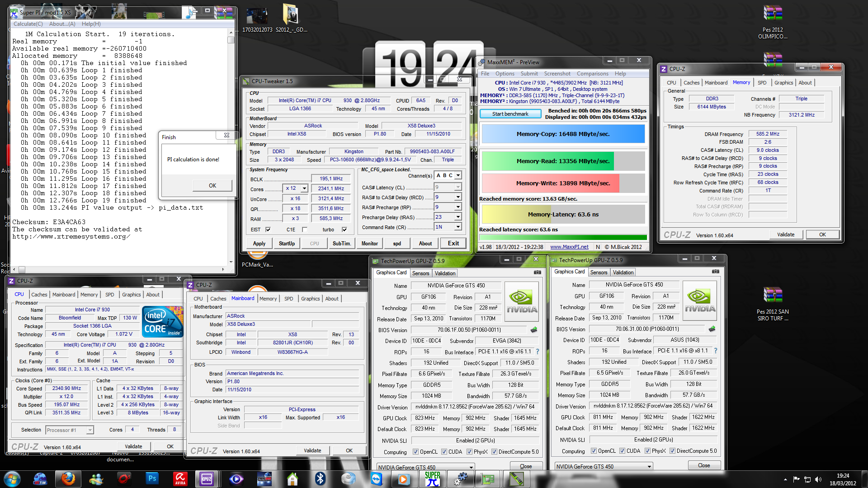868x488 pixels.
Task: Toggle OpenCL checkbox in right GPU-Z
Action: point(594,451)
